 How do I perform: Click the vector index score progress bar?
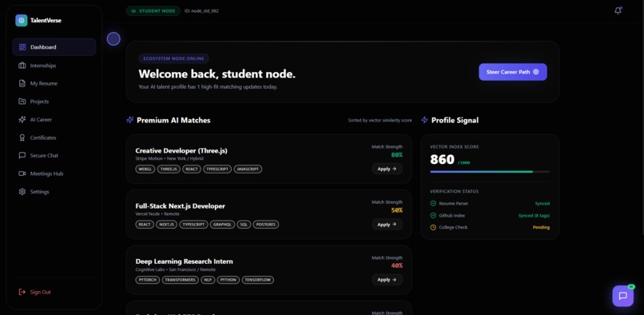(490, 171)
